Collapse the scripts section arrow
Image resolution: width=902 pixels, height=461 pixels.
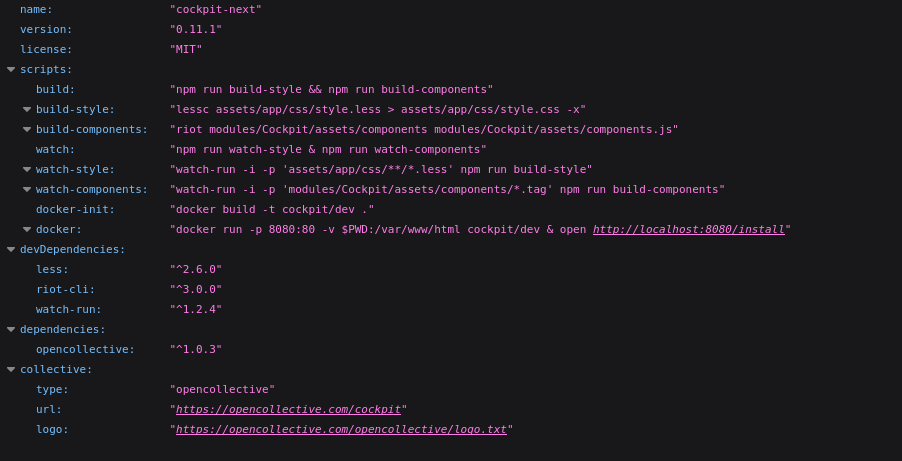click(11, 69)
